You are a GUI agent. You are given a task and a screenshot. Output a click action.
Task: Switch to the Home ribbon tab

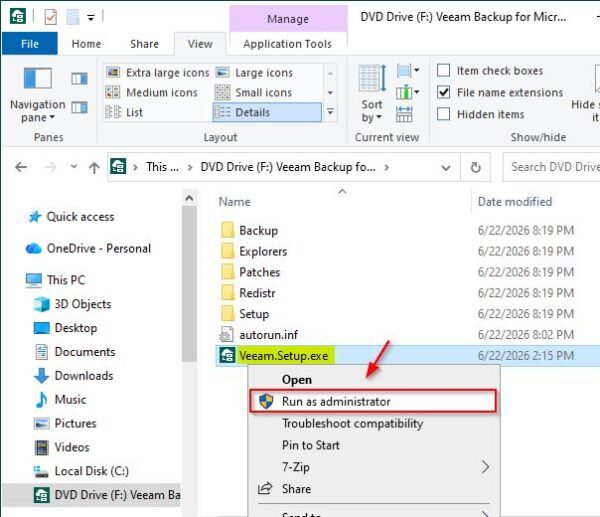pos(86,44)
